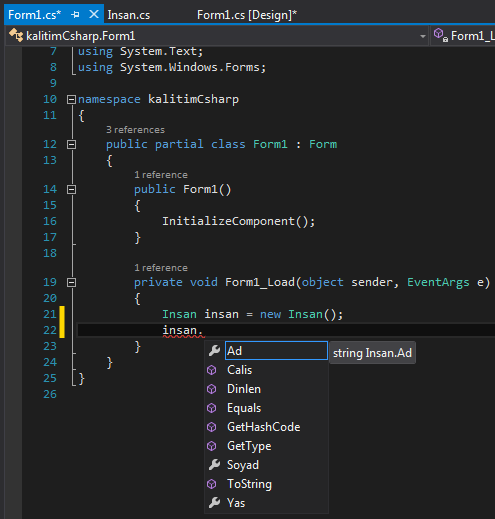Screen dimensions: 495x519
Task: Switch to the Insan.cs tab
Action: point(129,15)
